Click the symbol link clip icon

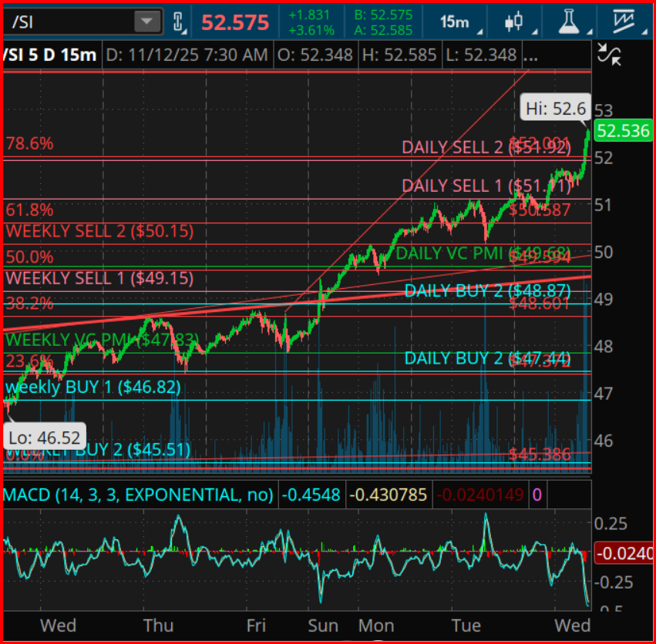[179, 22]
